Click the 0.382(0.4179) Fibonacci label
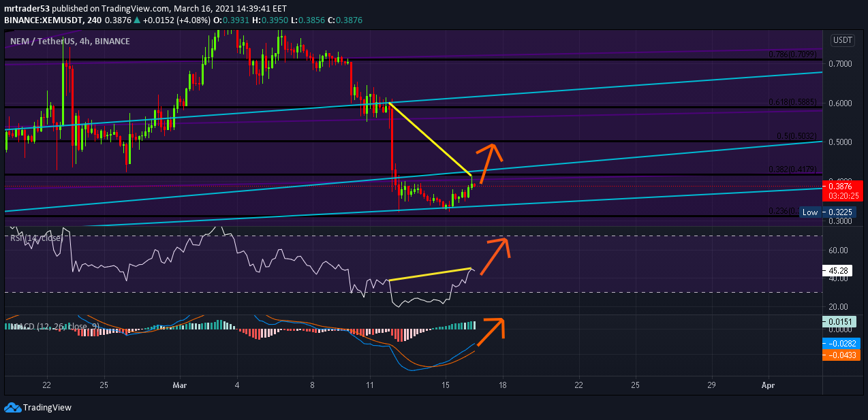Image resolution: width=868 pixels, height=420 pixels. pyautogui.click(x=793, y=169)
